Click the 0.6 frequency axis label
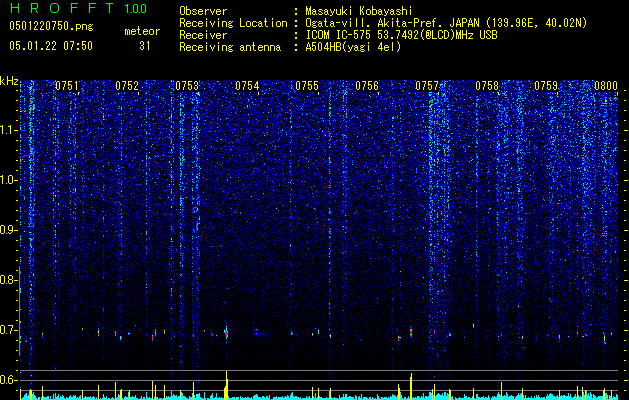 (8, 380)
